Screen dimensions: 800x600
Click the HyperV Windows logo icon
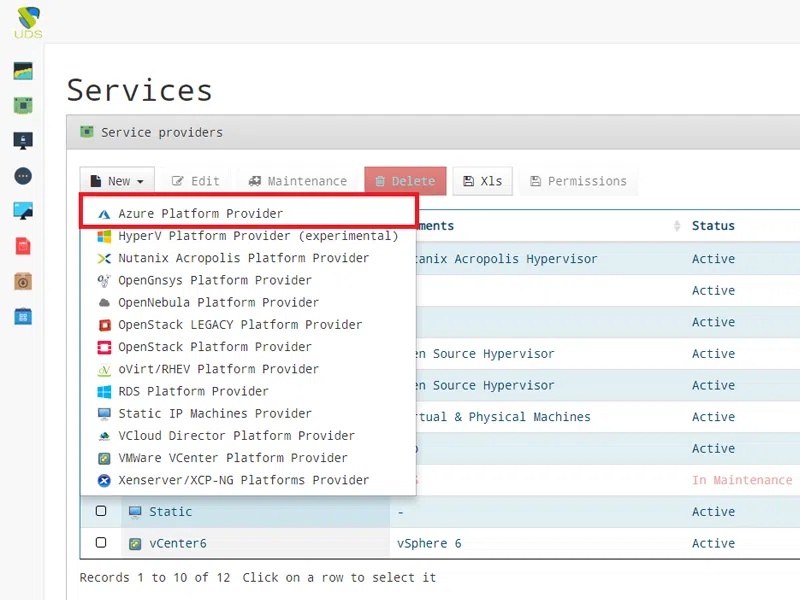pos(104,236)
